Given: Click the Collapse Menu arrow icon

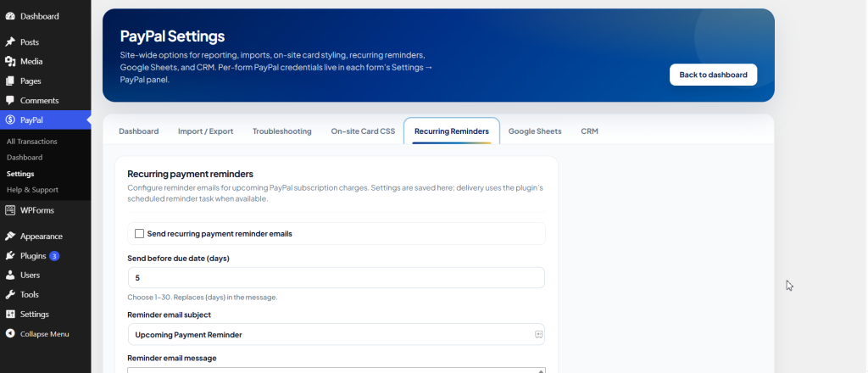Looking at the screenshot, I should tap(10, 334).
